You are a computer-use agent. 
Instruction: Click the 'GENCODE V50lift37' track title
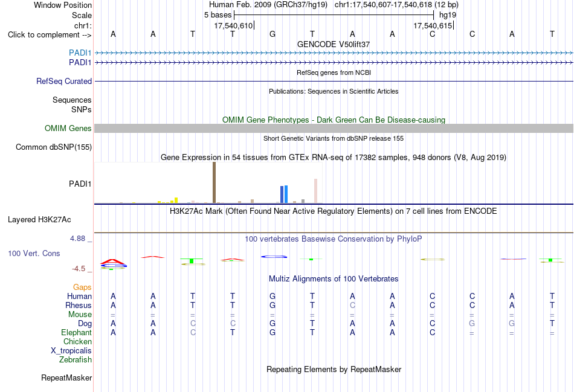334,44
